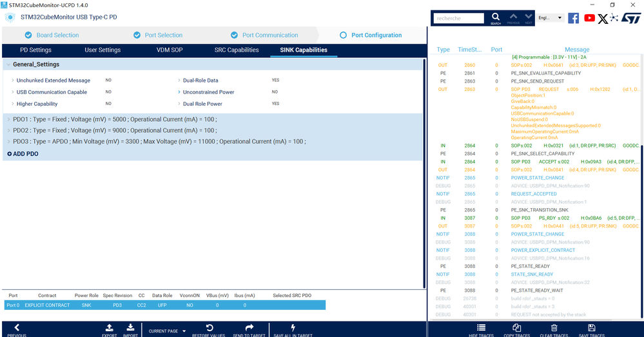Click Save Traces disk icon
This screenshot has width=644, height=337.
pos(591,327)
